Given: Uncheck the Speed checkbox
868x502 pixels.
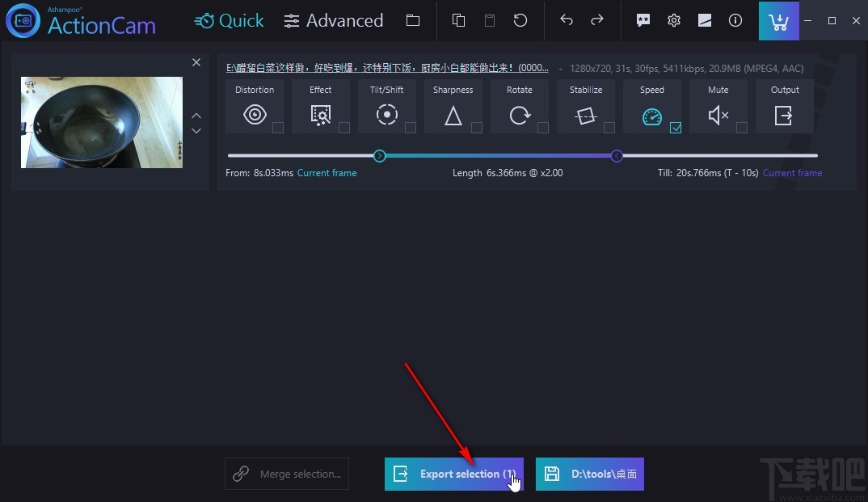Looking at the screenshot, I should pyautogui.click(x=676, y=128).
